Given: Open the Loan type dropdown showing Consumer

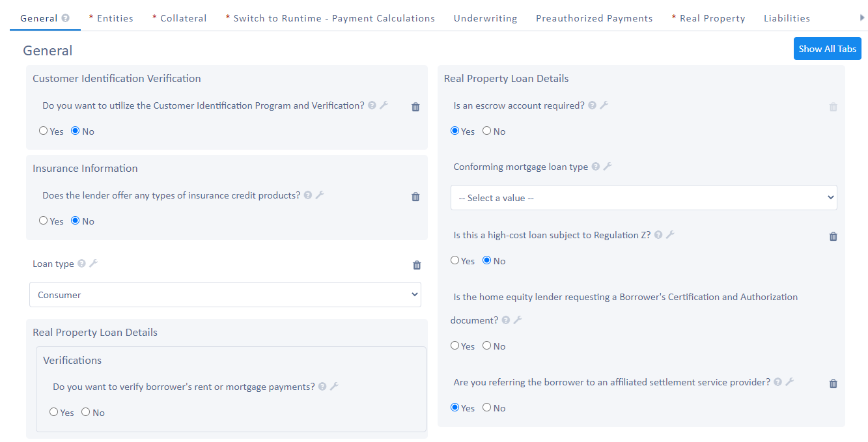Looking at the screenshot, I should point(225,295).
